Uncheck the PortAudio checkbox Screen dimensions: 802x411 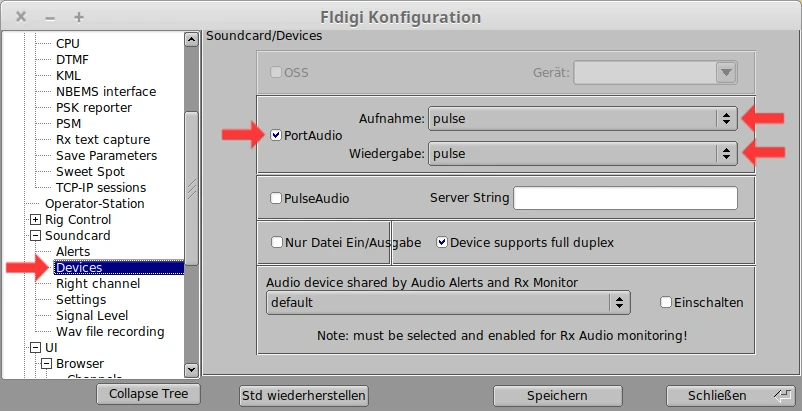(x=276, y=136)
